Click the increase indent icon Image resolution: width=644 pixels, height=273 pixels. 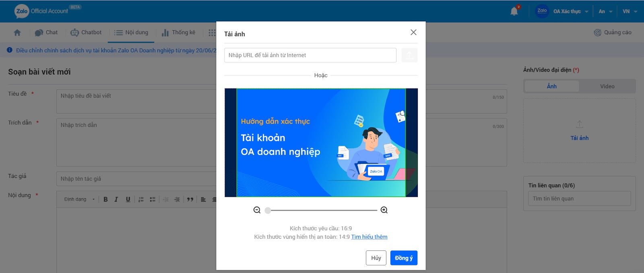[x=177, y=199]
